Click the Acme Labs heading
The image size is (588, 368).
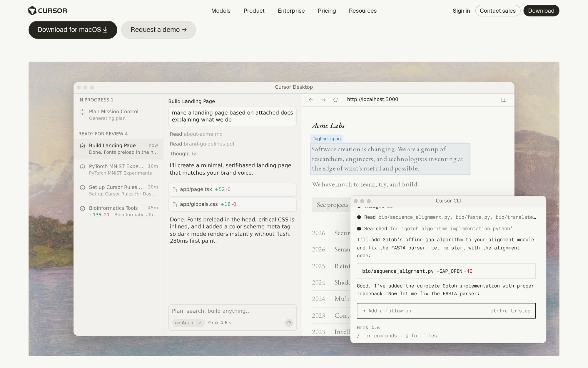(x=328, y=126)
